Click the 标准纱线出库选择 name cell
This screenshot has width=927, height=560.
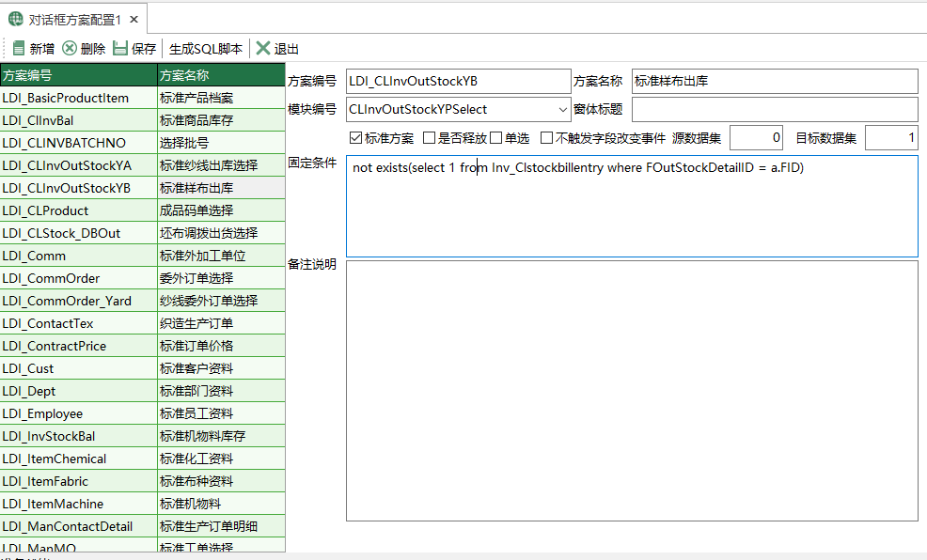221,165
